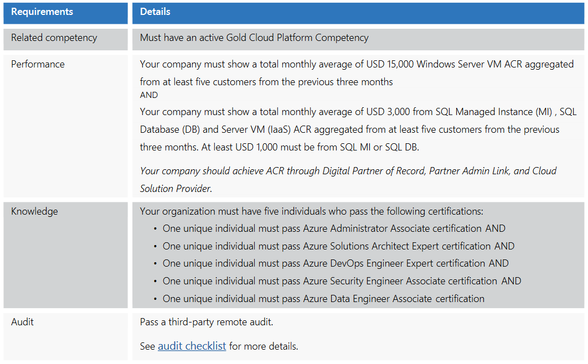588x364 pixels.
Task: Click the Azure DevOps Engineer Expert bullet
Action: 336,263
